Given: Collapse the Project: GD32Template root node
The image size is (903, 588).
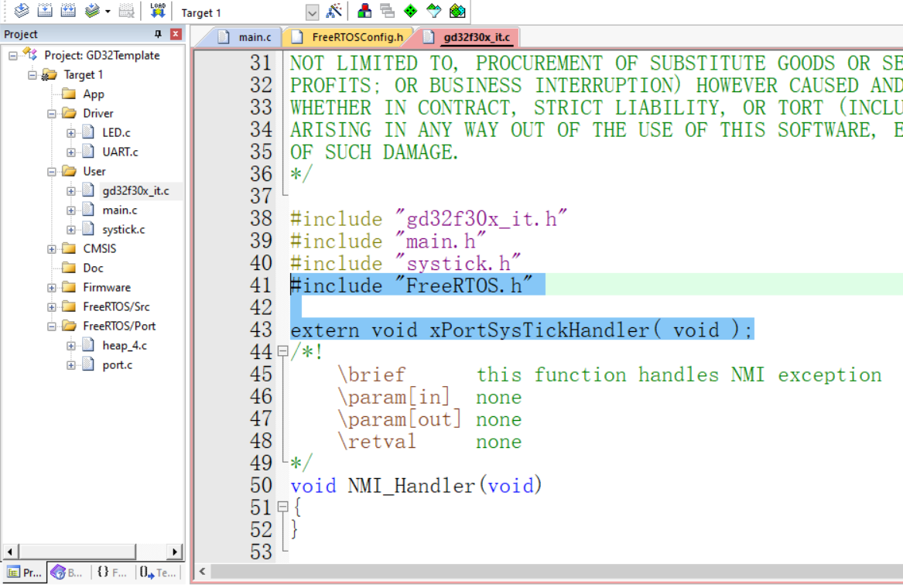Looking at the screenshot, I should tap(12, 56).
